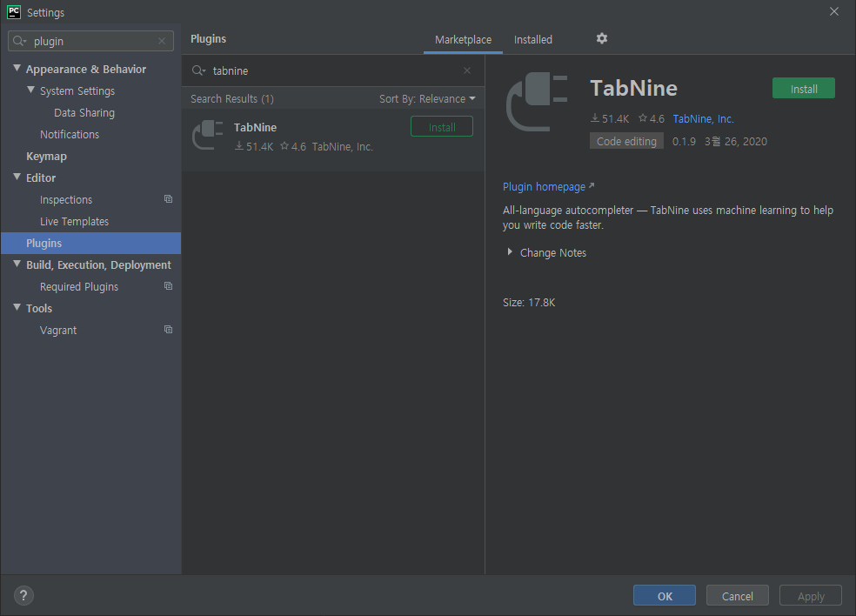Select Vagrant under Tools
This screenshot has height=616, width=856.
(x=58, y=331)
